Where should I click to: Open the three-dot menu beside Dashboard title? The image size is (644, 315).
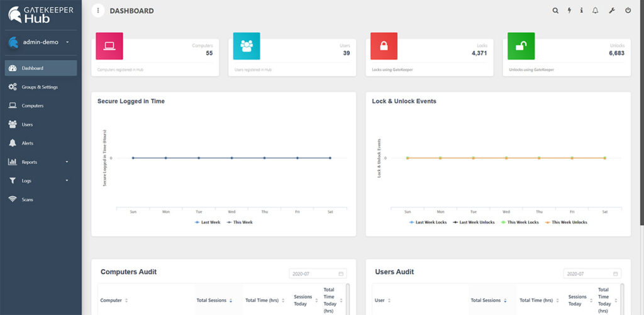98,11
